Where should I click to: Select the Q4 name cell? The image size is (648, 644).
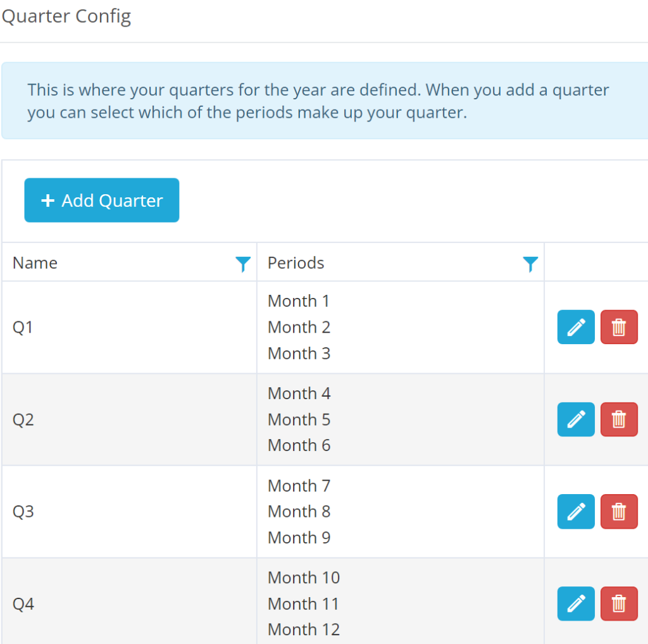(23, 604)
